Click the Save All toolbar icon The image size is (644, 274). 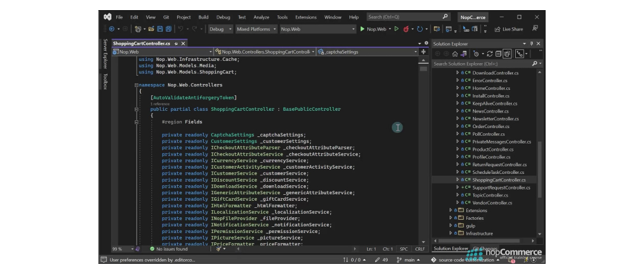(x=168, y=29)
